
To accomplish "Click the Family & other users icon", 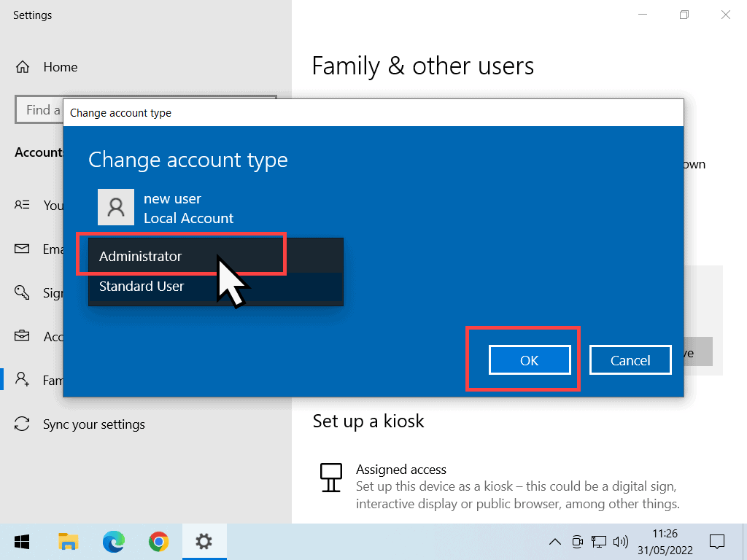I will pyautogui.click(x=22, y=380).
